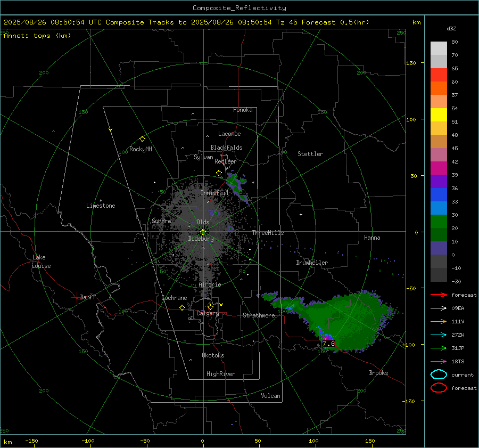Click the HighRiver label

tap(221, 374)
